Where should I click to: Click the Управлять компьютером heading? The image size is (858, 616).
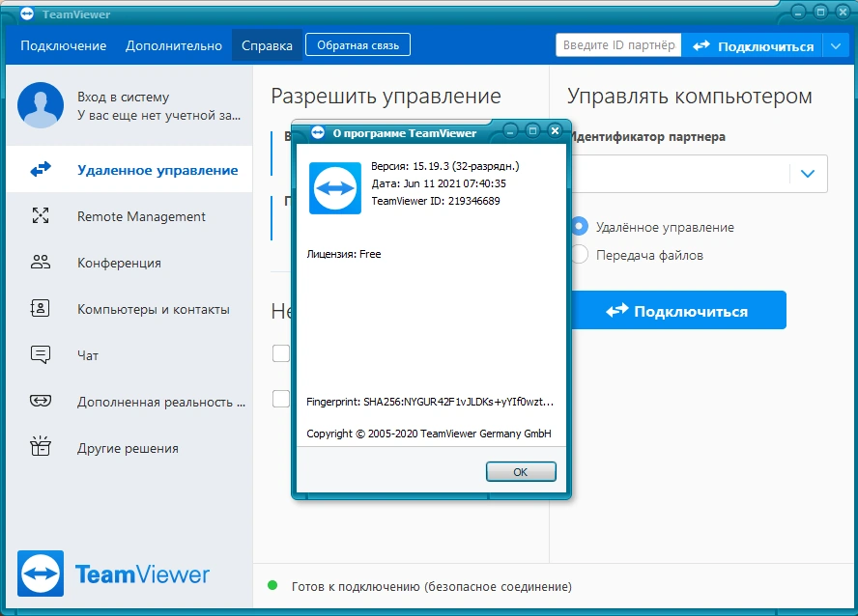[690, 97]
